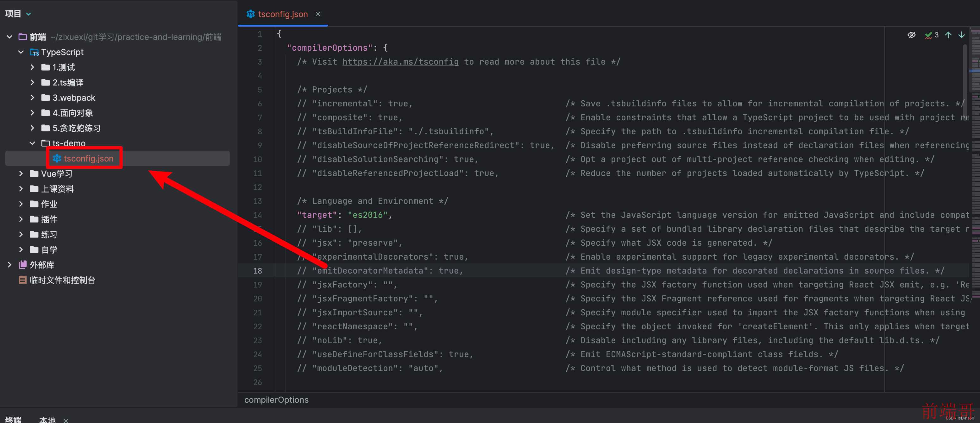The height and width of the screenshot is (423, 980).
Task: Click the 临时文件和控制台 scratches icon
Action: [x=23, y=280]
